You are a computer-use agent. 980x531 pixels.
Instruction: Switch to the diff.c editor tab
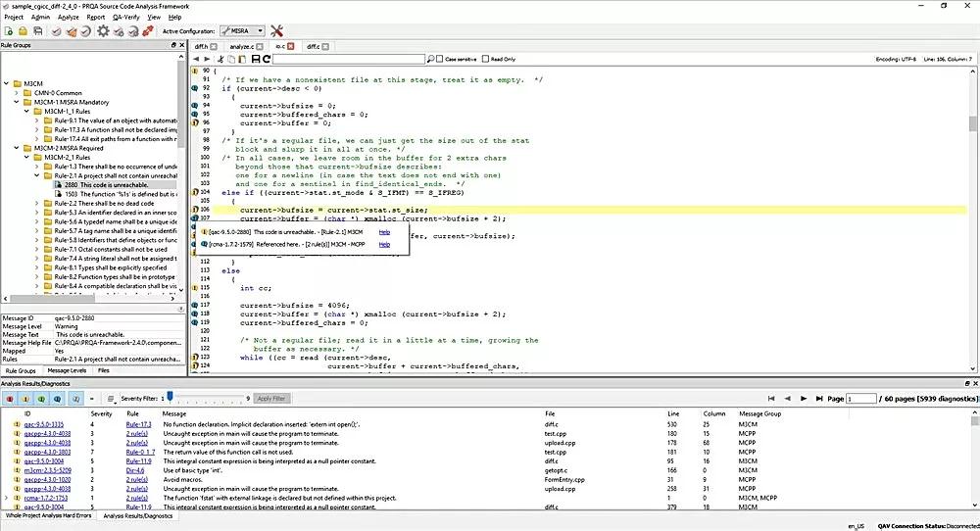click(x=314, y=46)
